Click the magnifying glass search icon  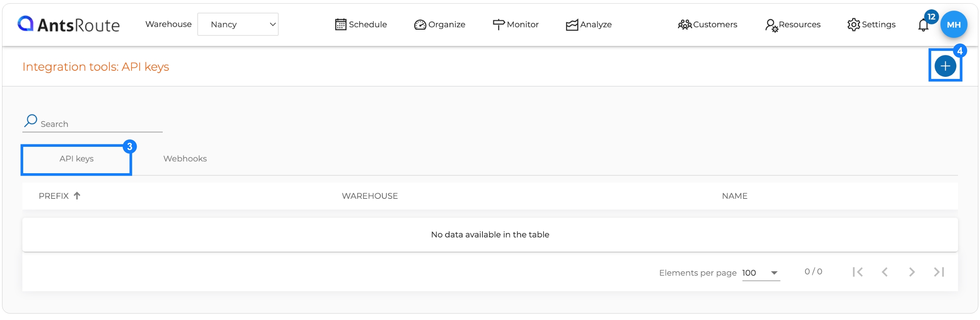[x=31, y=121]
